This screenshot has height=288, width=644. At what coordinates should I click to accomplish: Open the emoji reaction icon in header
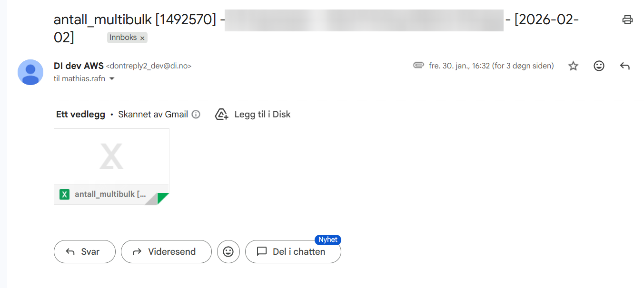(x=599, y=66)
